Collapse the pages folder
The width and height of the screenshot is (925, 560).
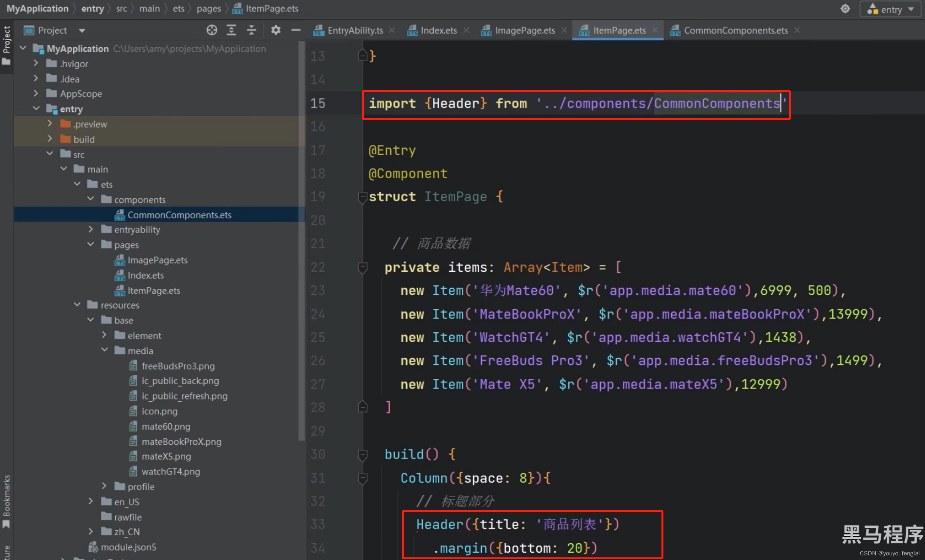90,244
